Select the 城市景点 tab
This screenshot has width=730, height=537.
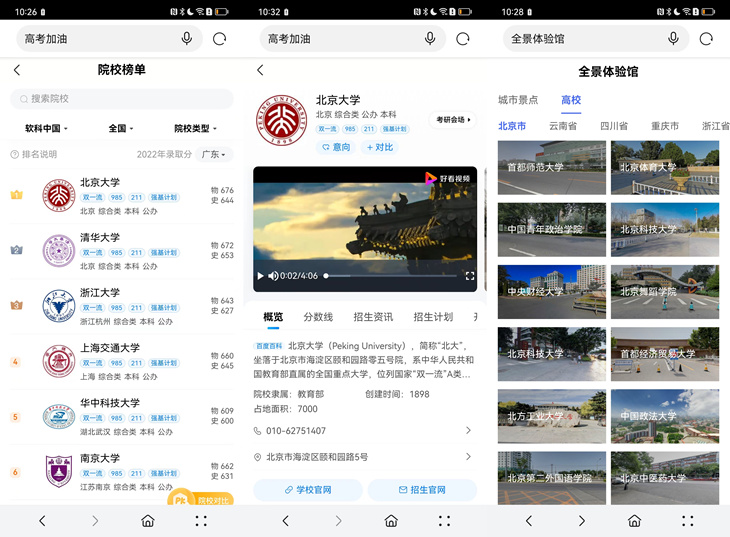pyautogui.click(x=518, y=100)
